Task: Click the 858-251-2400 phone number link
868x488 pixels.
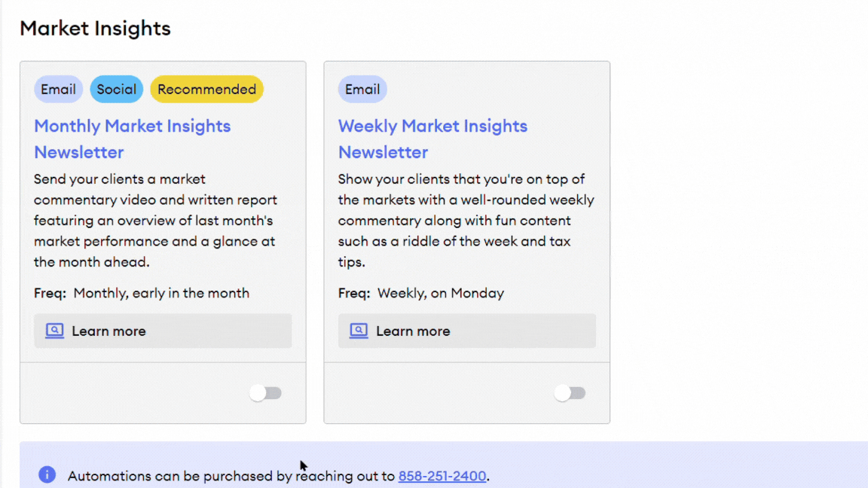Action: tap(442, 476)
